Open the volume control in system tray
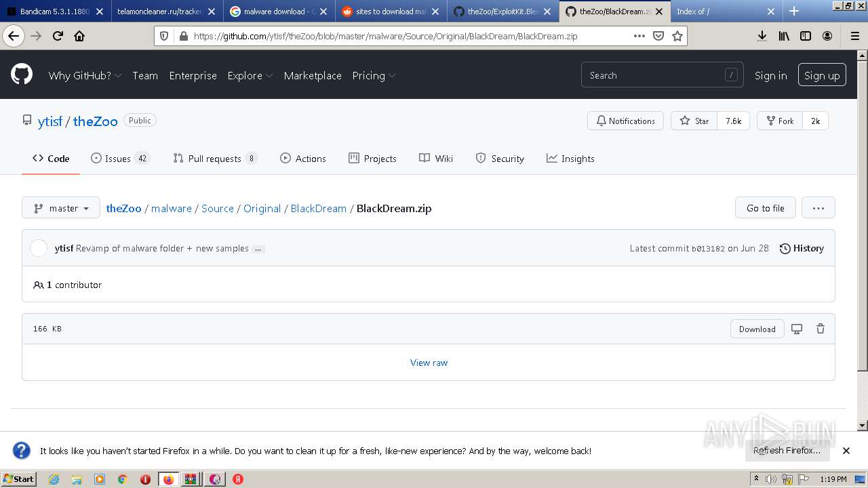This screenshot has width=868, height=488. [x=771, y=479]
